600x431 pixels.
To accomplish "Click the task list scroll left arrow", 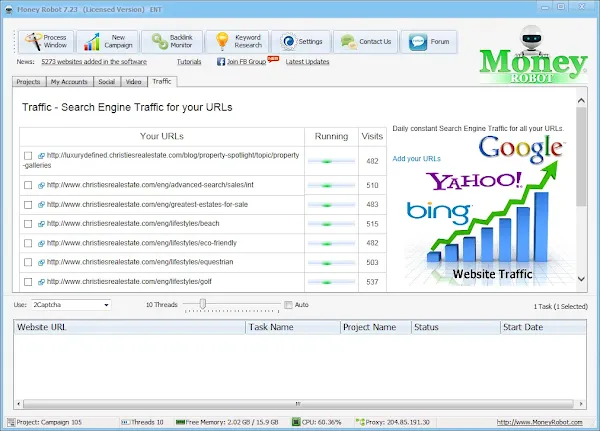I will pyautogui.click(x=18, y=404).
